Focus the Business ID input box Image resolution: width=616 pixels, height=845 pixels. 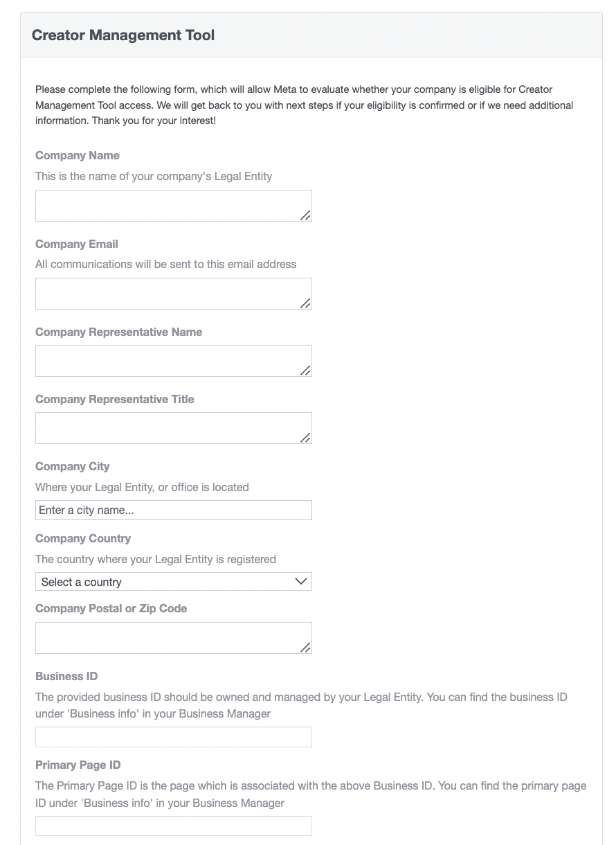173,737
